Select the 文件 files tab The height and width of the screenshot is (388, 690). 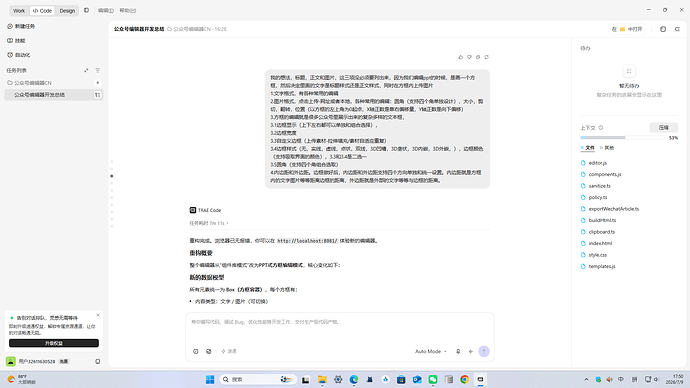tap(588, 148)
